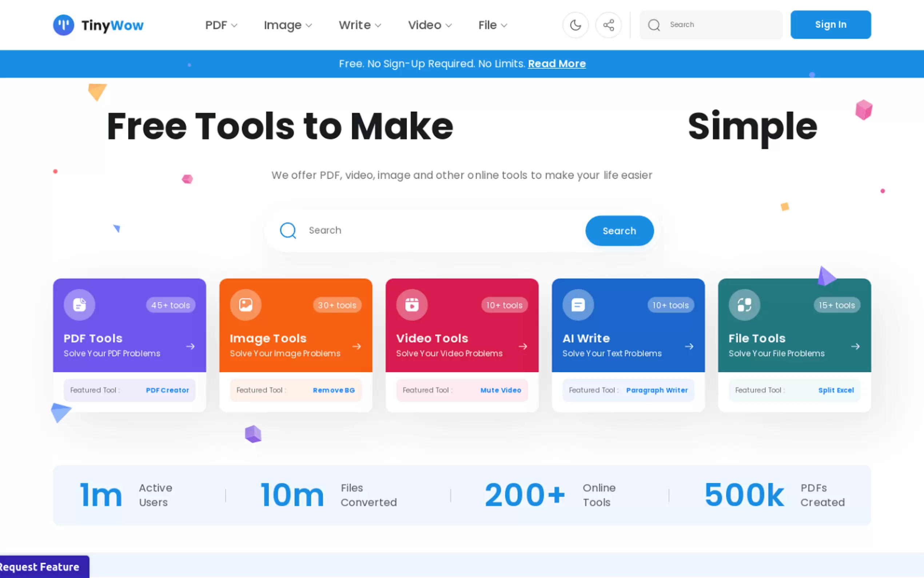The width and height of the screenshot is (924, 578).
Task: Toggle dark mode with moon icon
Action: [575, 25]
